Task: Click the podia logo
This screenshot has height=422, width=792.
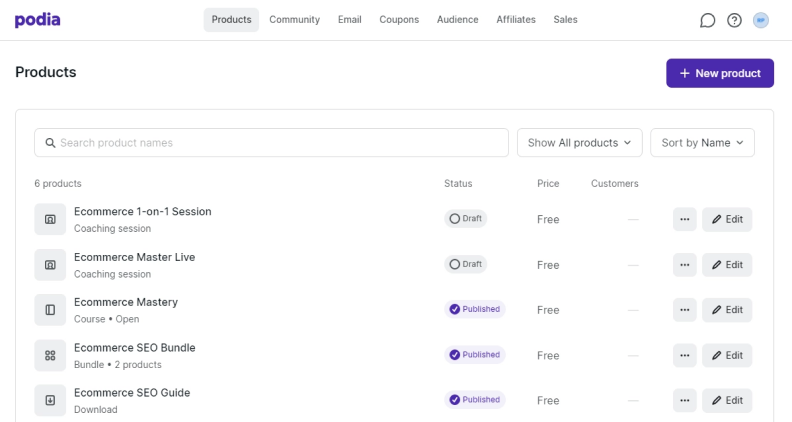Action: (x=38, y=20)
